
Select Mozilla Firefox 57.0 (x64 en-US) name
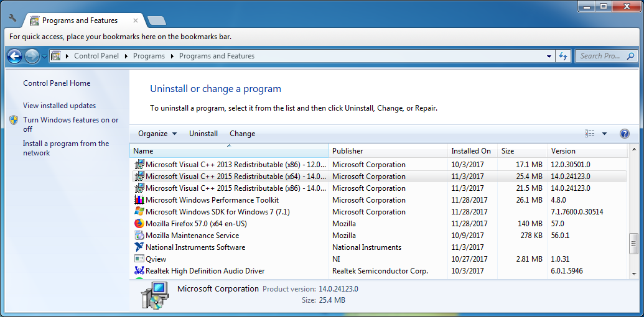[196, 224]
